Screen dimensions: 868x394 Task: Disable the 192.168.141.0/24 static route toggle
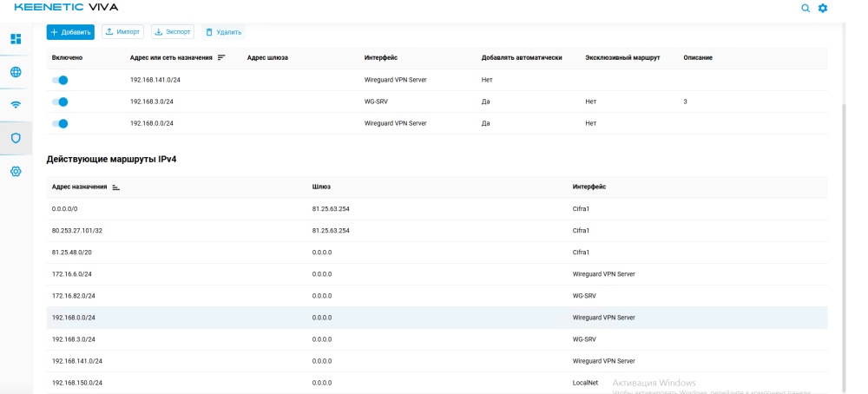(60, 80)
